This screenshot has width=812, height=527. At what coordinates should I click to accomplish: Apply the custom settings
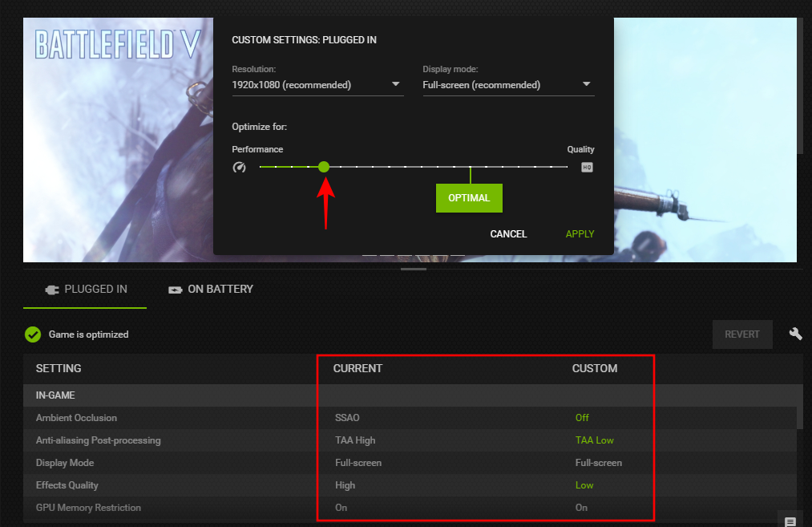pos(580,234)
